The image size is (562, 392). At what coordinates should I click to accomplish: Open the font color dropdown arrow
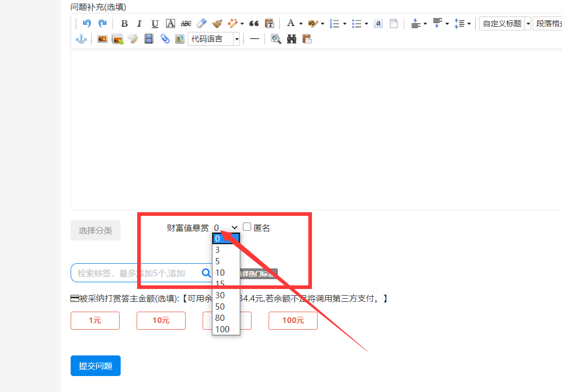point(301,24)
